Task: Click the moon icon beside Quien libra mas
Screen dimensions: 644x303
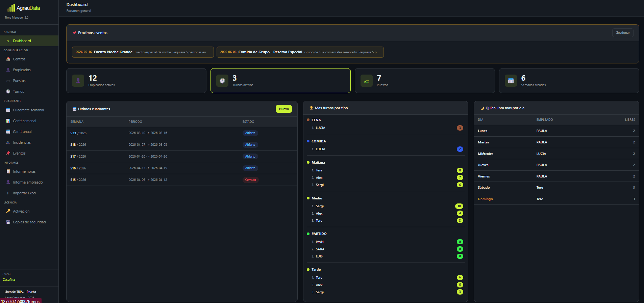Action: click(x=482, y=108)
